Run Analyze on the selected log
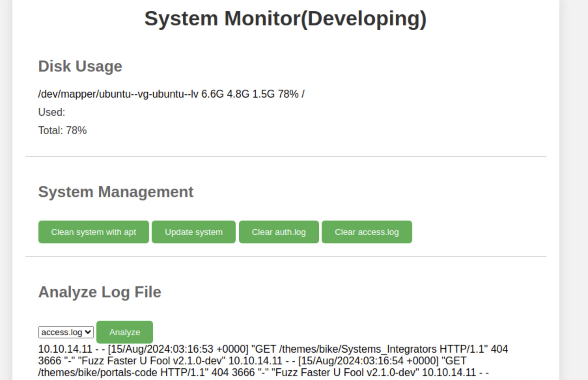The width and height of the screenshot is (588, 380). tap(124, 332)
